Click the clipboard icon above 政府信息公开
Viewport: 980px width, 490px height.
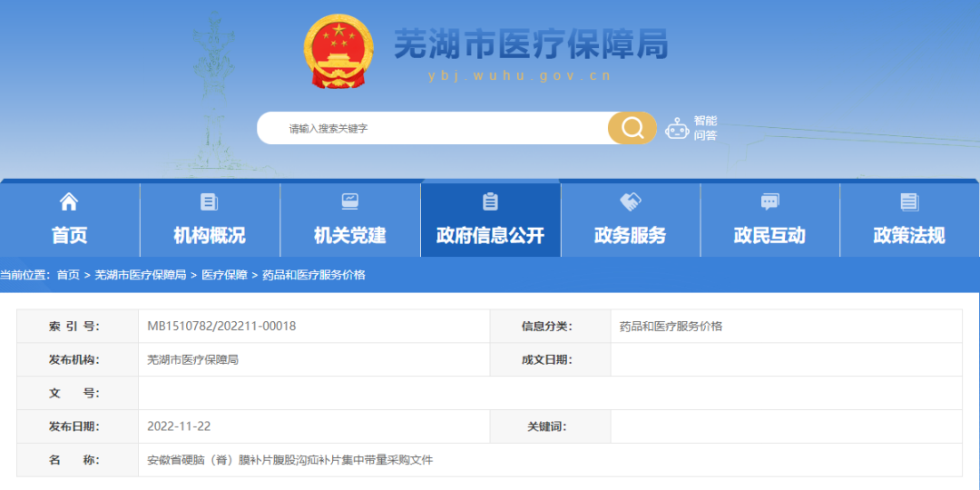pos(490,201)
